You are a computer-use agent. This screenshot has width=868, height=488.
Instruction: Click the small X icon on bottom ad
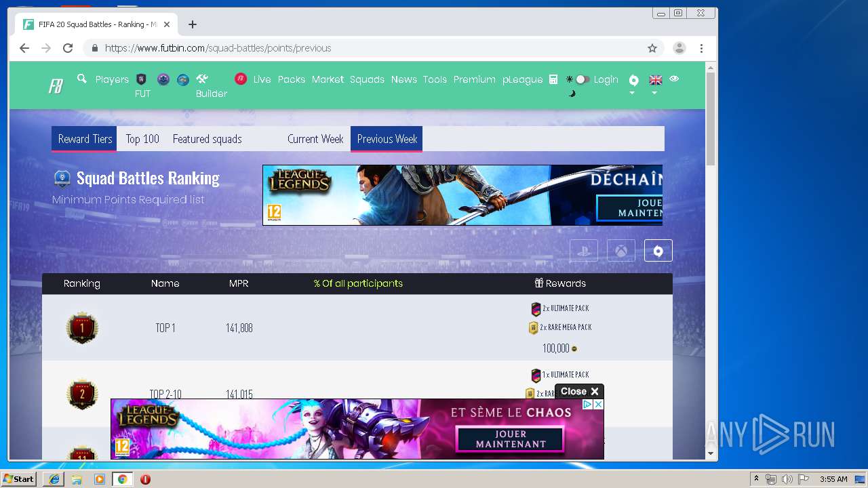tap(598, 404)
